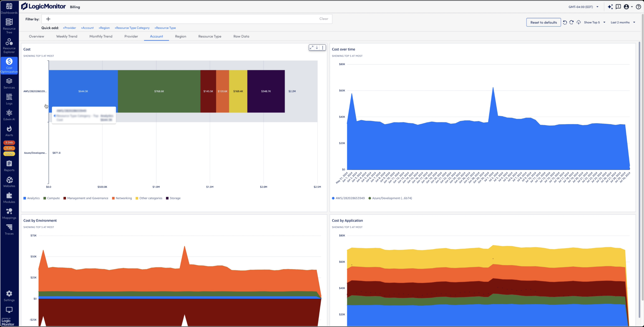Image resolution: width=644 pixels, height=327 pixels.
Task: Add a Provider filter via quick add
Action: coord(69,28)
